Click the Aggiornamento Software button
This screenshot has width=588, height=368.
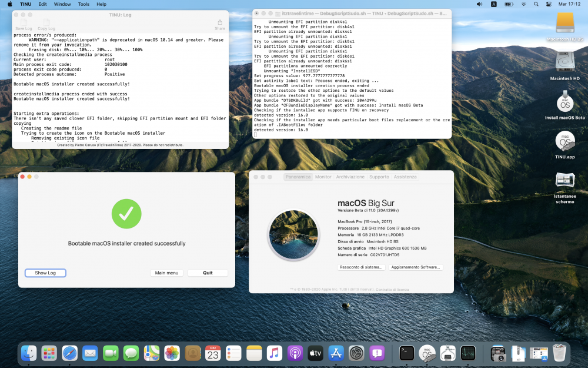click(x=416, y=267)
